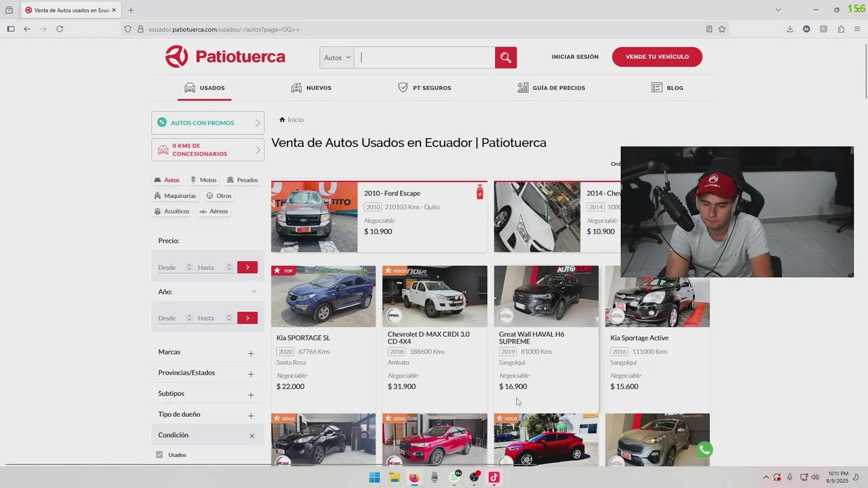Viewport: 868px width, 488px height.
Task: Open browser downloads icon
Action: [790, 29]
